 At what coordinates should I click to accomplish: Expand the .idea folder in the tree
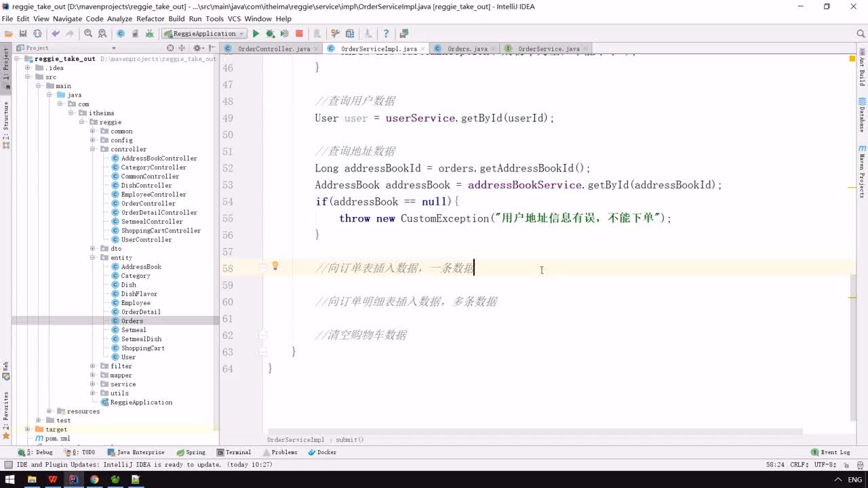27,68
